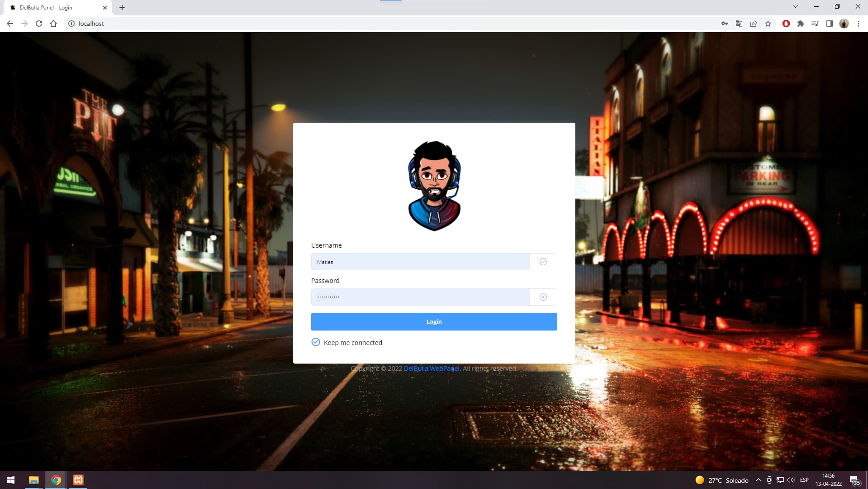Screen dimensions: 868x489
Task: Open the network tray icon
Action: pos(780,480)
